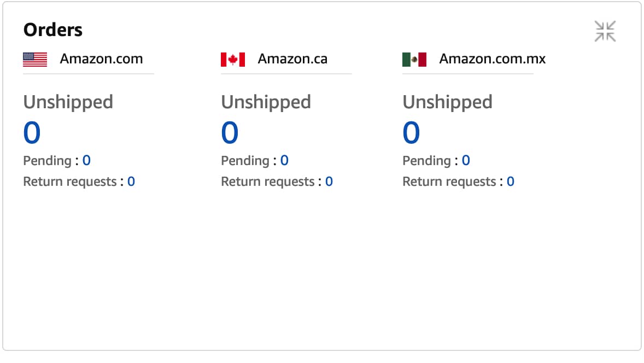
Task: View return requests for Amazon.ca
Action: [329, 181]
